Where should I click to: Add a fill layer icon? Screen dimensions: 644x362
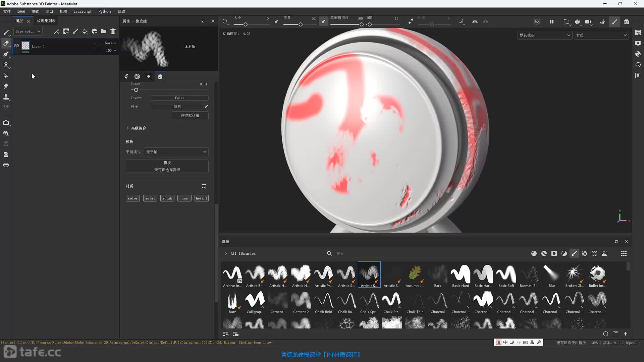coord(85,31)
